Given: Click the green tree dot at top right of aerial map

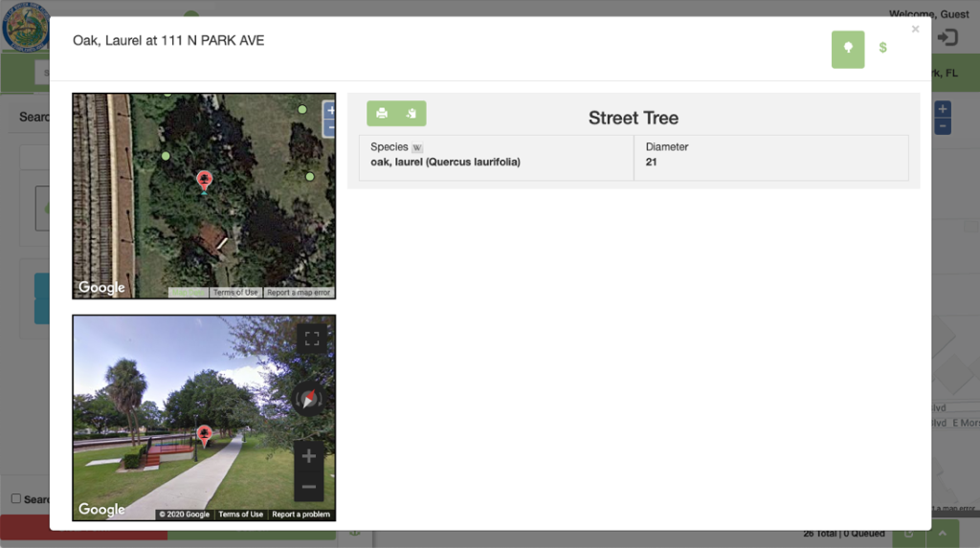Looking at the screenshot, I should pos(302,109).
